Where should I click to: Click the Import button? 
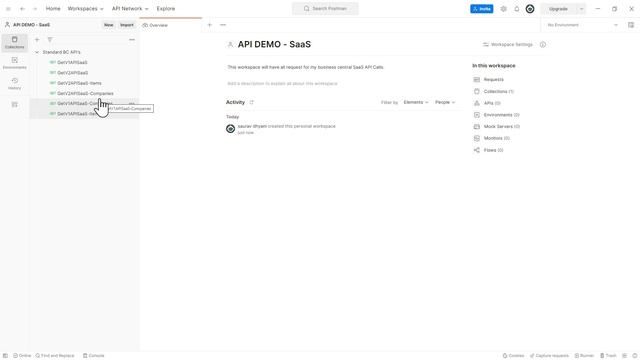pyautogui.click(x=127, y=25)
